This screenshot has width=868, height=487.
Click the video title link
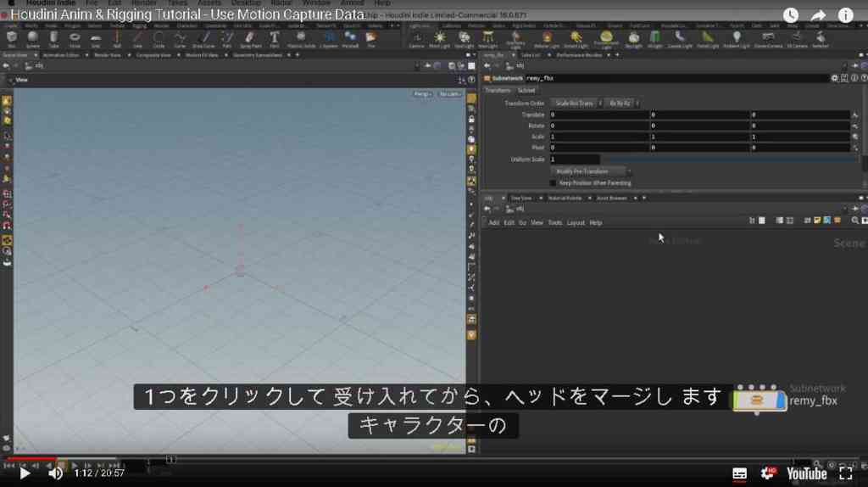(187, 14)
